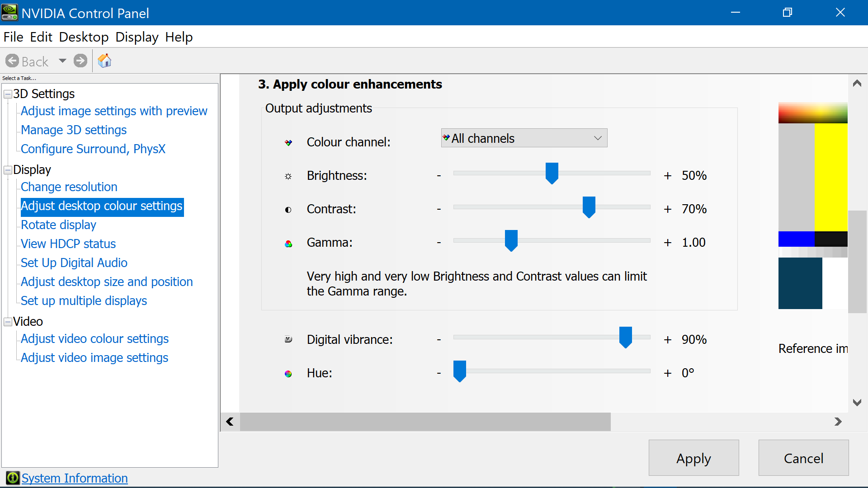
Task: Click the Brightness sun icon
Action: click(x=288, y=176)
